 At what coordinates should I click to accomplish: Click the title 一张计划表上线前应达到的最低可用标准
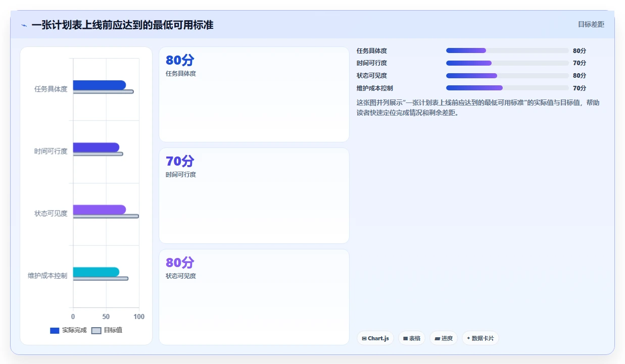coord(122,25)
